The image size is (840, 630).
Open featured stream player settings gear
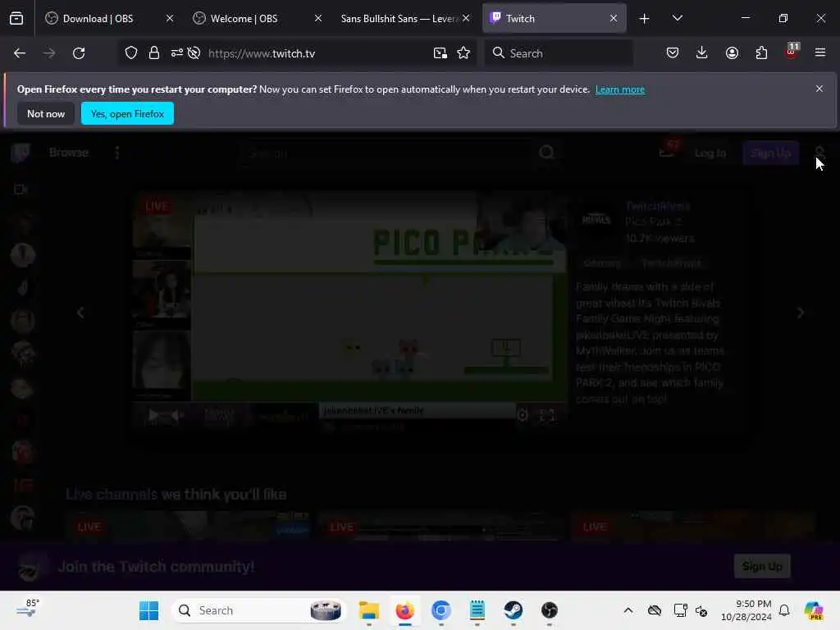[x=523, y=415]
